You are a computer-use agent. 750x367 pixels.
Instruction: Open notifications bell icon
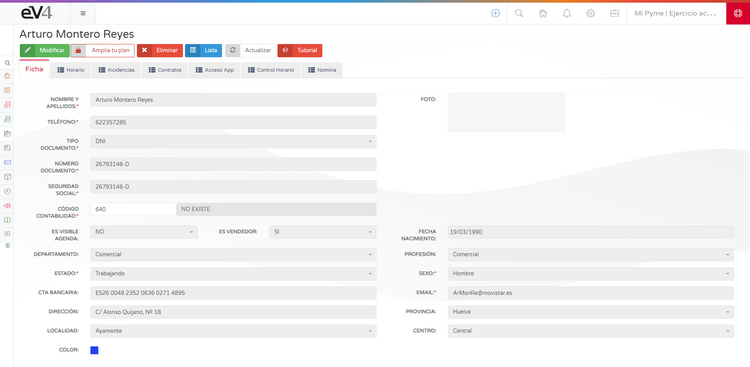tap(567, 13)
